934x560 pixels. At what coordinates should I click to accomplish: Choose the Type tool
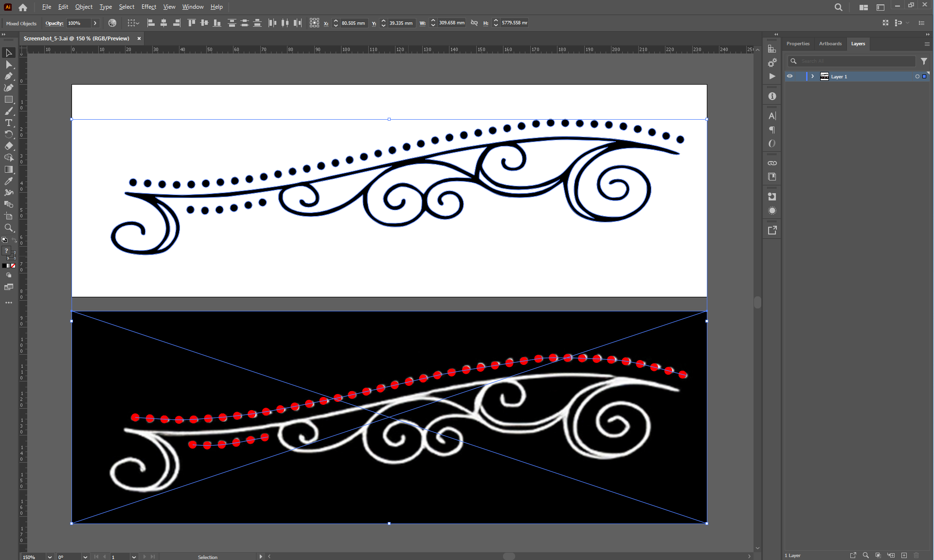click(8, 123)
